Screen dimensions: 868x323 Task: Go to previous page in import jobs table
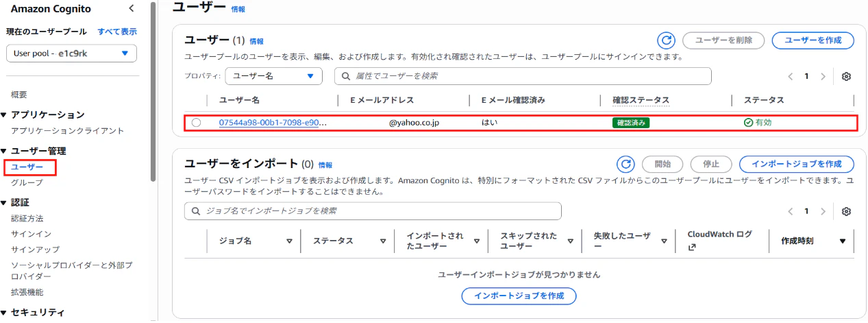pyautogui.click(x=790, y=211)
